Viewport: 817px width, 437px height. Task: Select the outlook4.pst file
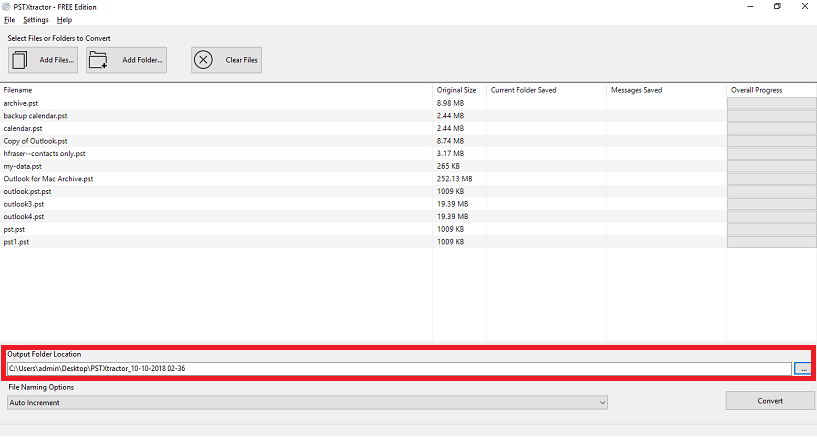pos(23,217)
